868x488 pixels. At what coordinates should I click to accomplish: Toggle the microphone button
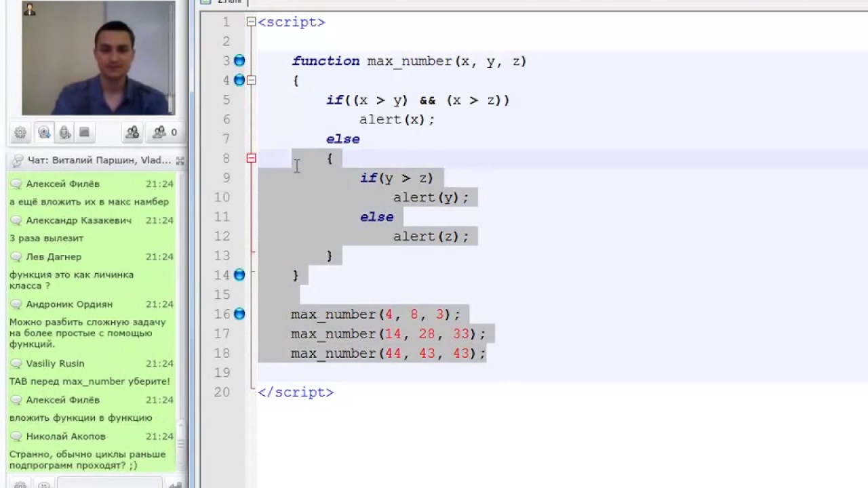click(x=64, y=133)
